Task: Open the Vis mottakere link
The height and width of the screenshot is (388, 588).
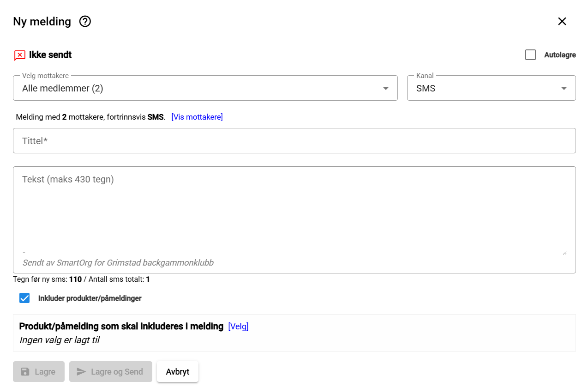Action: pos(197,117)
